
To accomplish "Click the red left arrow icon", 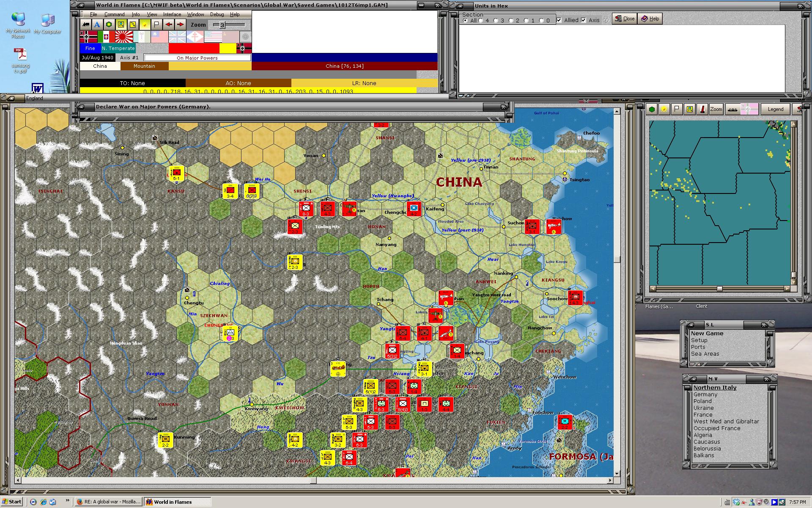I will click(x=168, y=25).
